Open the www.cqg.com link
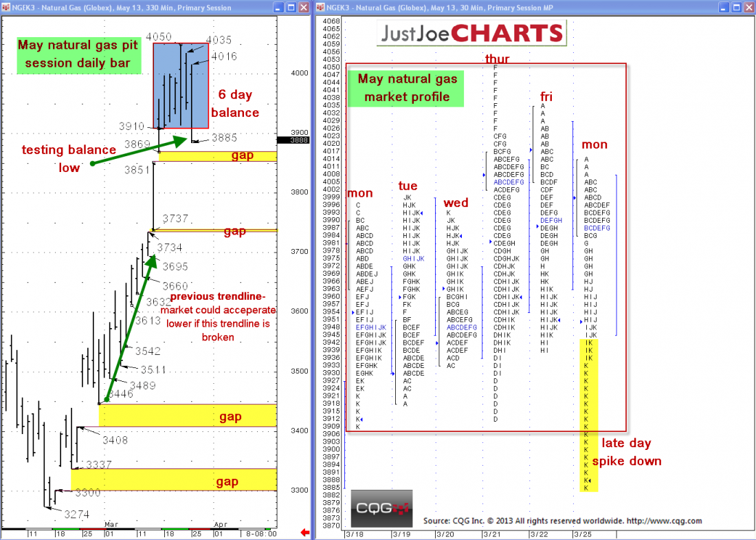This screenshot has height=540, width=756. pos(663,521)
